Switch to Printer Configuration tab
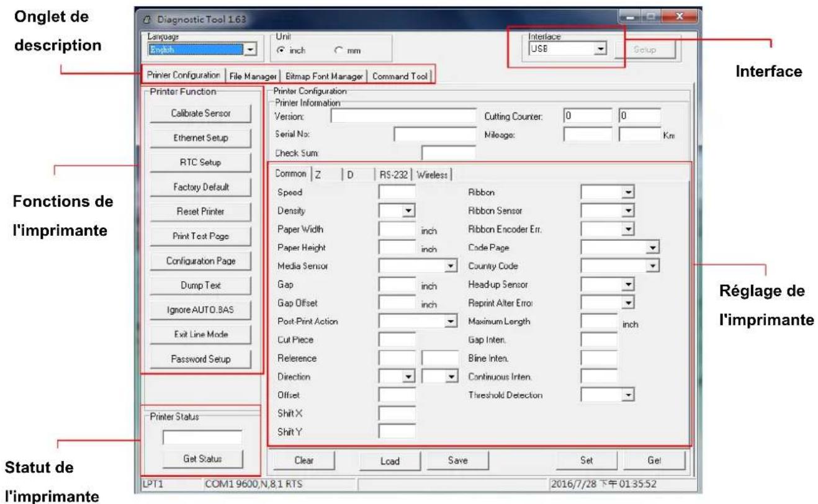This screenshot has height=504, width=818. 184,76
